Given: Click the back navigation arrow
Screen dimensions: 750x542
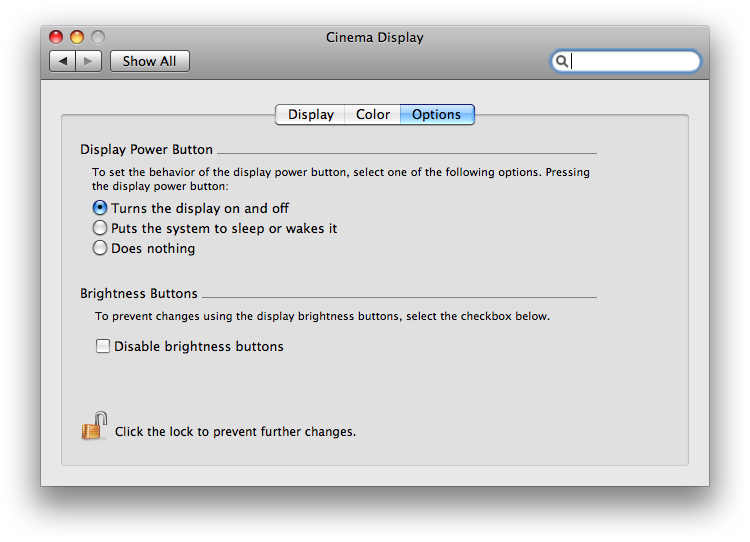Looking at the screenshot, I should [x=63, y=61].
